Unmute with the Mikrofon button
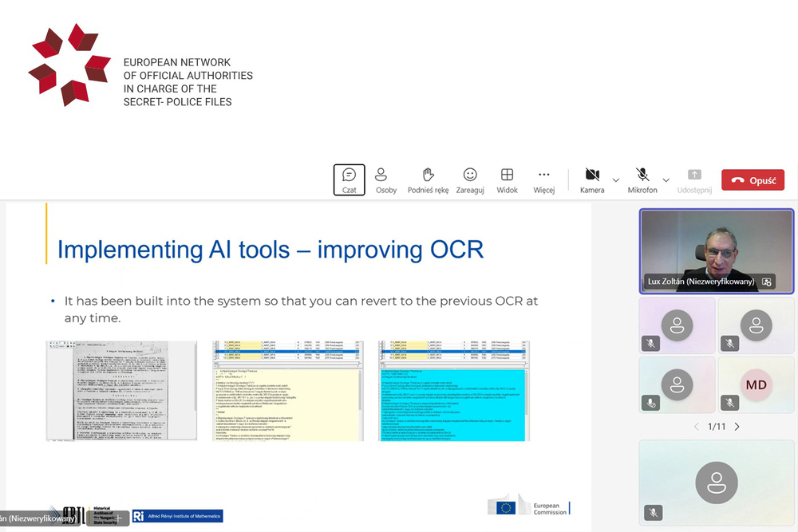Viewport: 798px width, 532px height. (x=642, y=180)
